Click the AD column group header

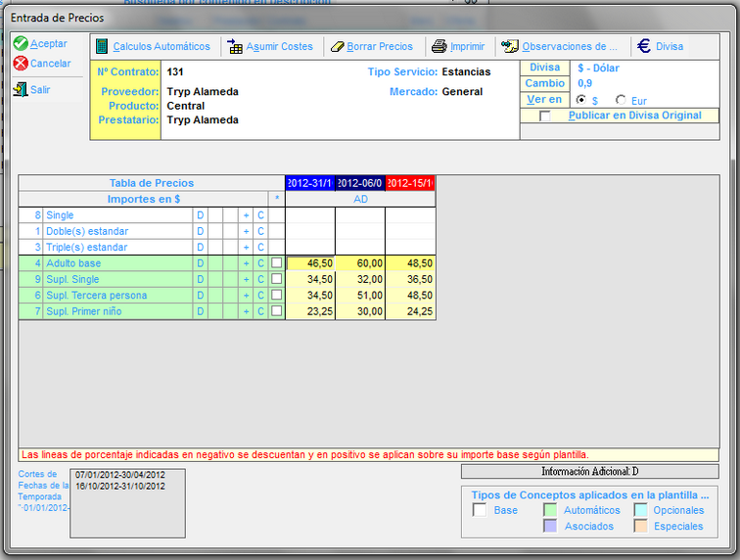pos(360,200)
